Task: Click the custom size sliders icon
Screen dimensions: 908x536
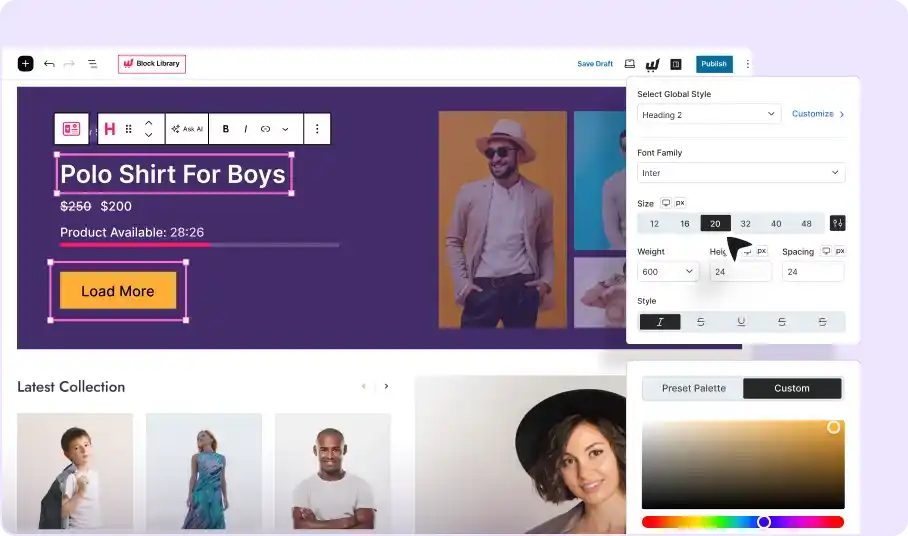Action: pyautogui.click(x=837, y=223)
